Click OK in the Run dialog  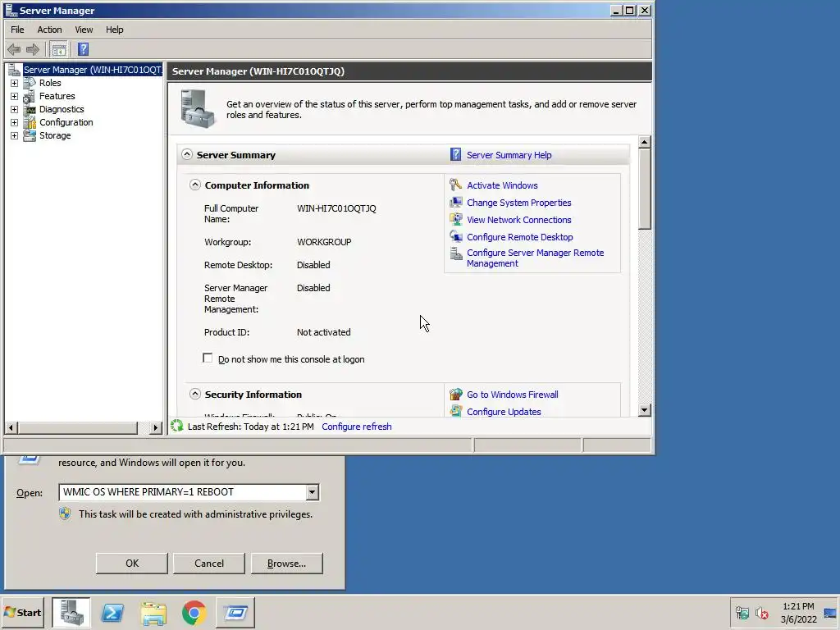(132, 564)
